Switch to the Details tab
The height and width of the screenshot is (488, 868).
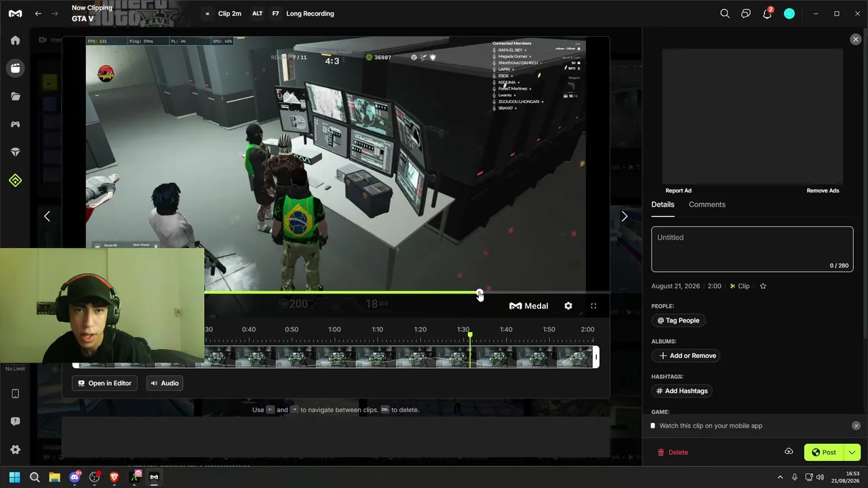click(x=663, y=205)
